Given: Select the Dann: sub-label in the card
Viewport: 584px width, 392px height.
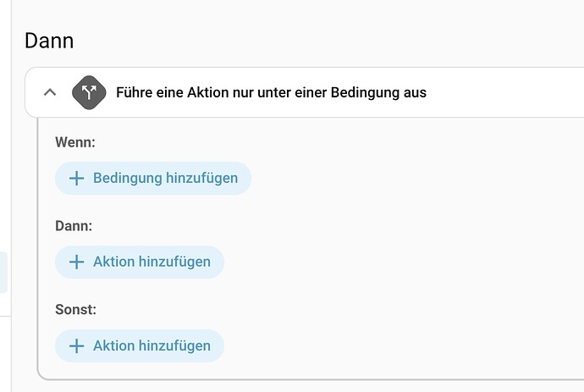Looking at the screenshot, I should pyautogui.click(x=74, y=226).
